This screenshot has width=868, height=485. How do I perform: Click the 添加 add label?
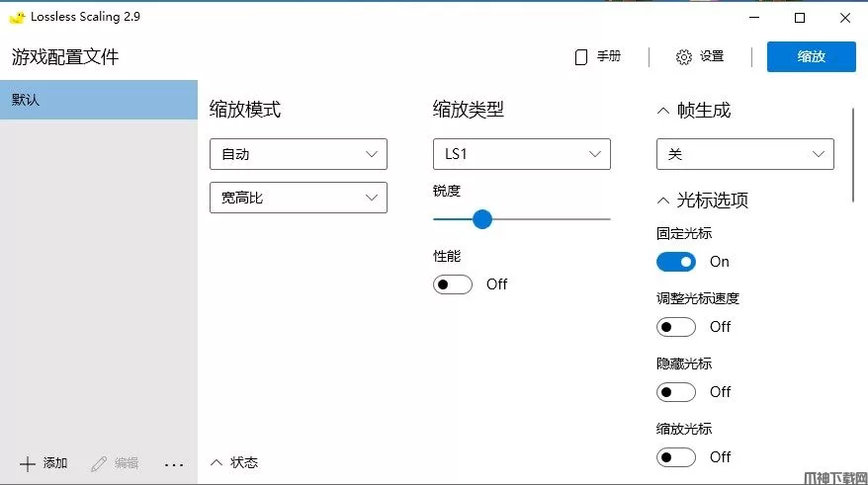54,463
